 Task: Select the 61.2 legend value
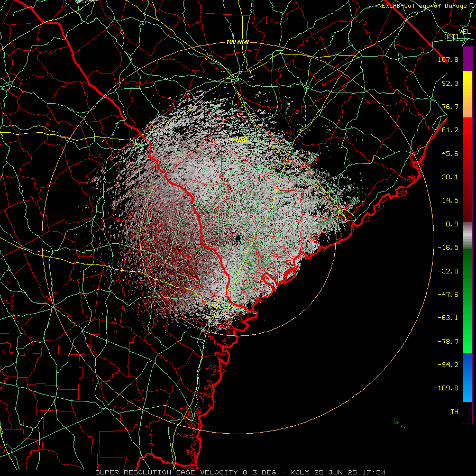(450, 130)
